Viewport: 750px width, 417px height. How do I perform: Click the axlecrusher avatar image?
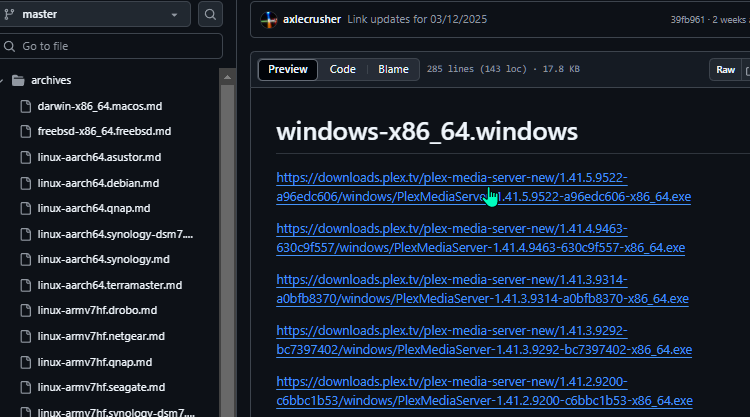tap(269, 20)
